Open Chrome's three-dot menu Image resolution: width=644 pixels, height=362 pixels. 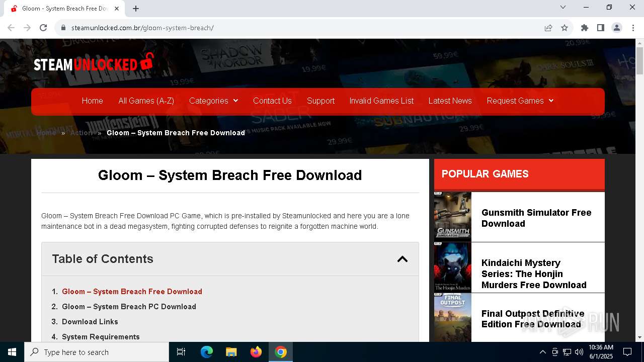[x=633, y=28]
